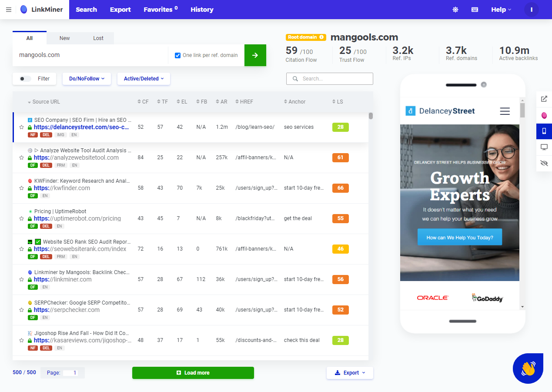Click the LinkMiner logo
The width and height of the screenshot is (552, 392).
click(x=42, y=10)
